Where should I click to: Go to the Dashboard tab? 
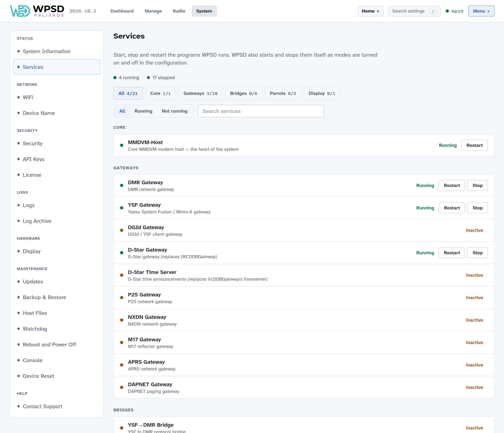122,11
